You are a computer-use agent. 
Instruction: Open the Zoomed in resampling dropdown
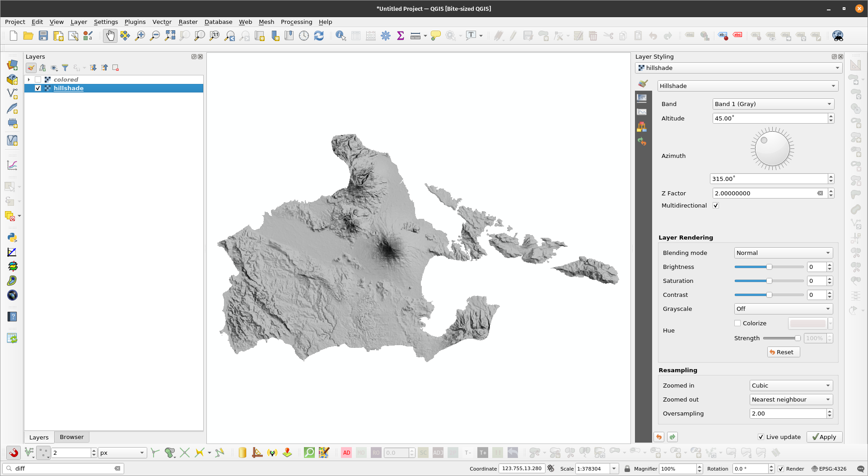[x=791, y=385]
